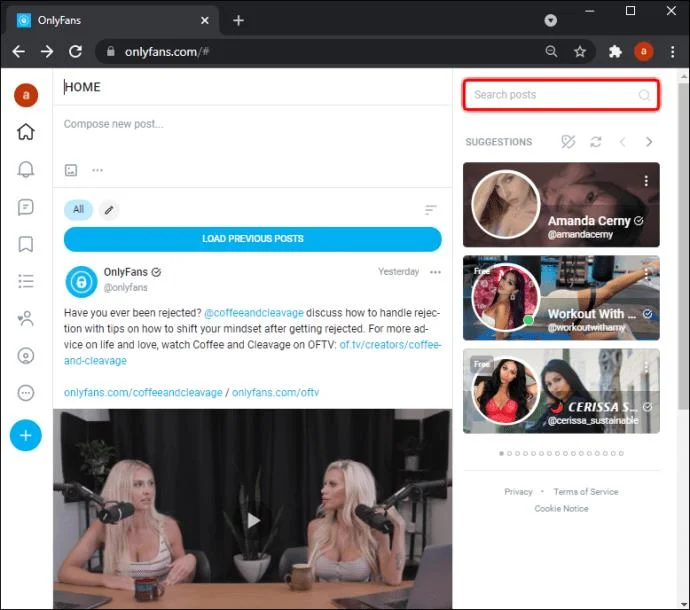Click the site lock icon

(110, 51)
